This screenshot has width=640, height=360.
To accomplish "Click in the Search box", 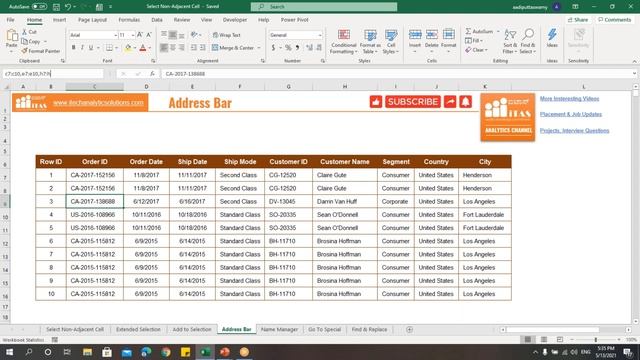I will point(324,7).
